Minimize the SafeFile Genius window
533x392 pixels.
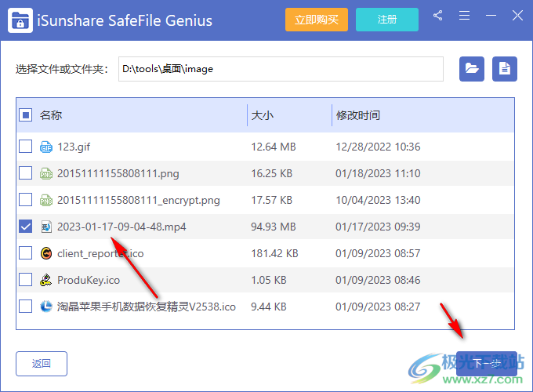[x=491, y=16]
